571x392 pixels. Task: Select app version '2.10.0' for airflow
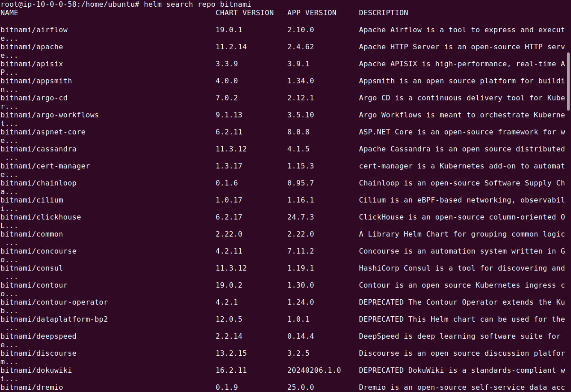[301, 30]
